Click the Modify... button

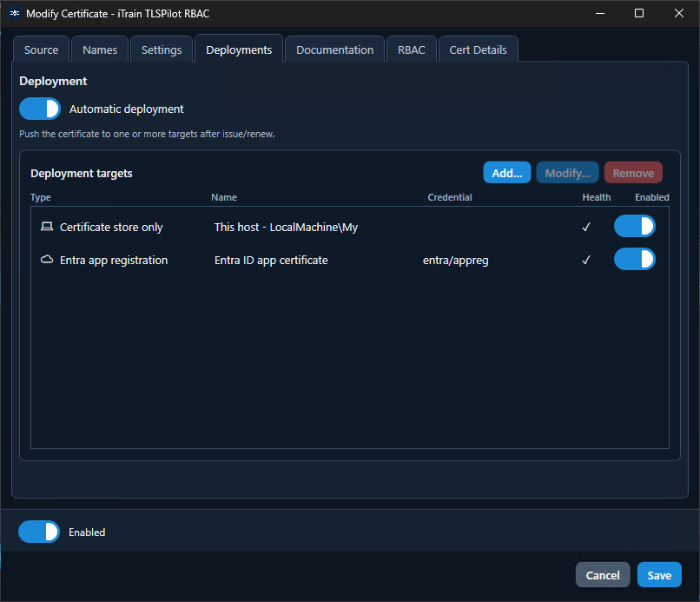(567, 173)
